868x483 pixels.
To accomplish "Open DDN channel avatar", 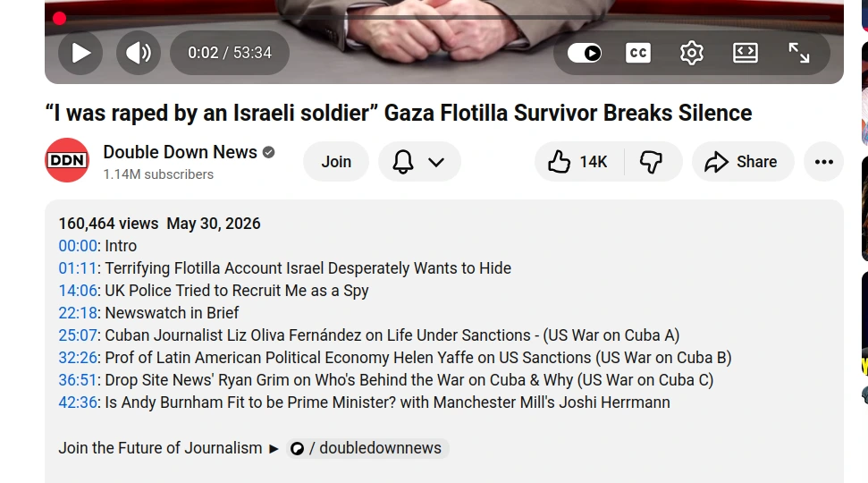I will (x=67, y=160).
